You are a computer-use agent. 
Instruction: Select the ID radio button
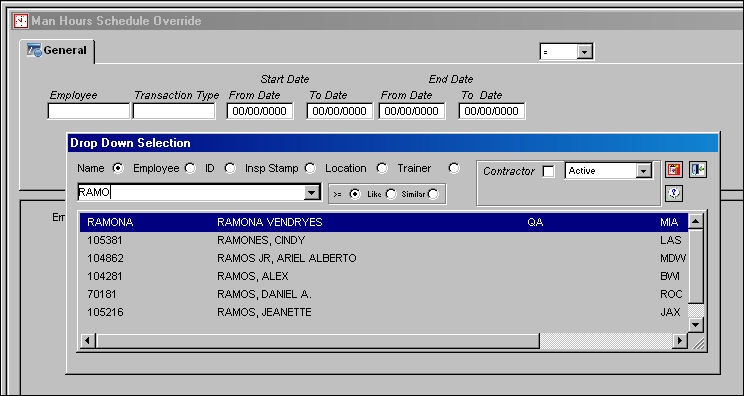pos(230,168)
